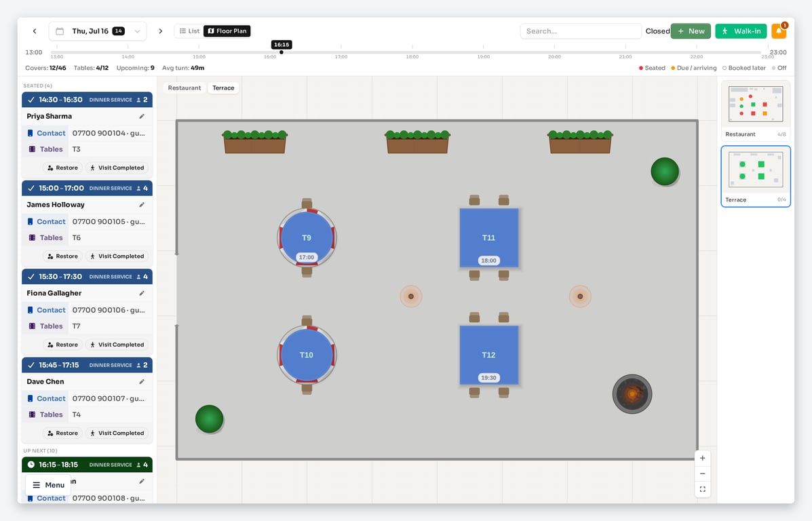The width and height of the screenshot is (812, 521).
Task: Click the Upcoming: 9 stat
Action: click(x=135, y=68)
